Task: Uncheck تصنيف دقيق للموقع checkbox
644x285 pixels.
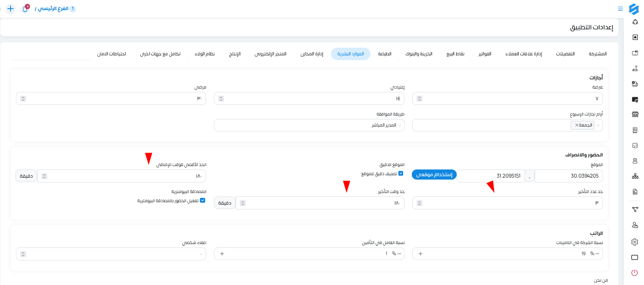Action: click(x=401, y=173)
